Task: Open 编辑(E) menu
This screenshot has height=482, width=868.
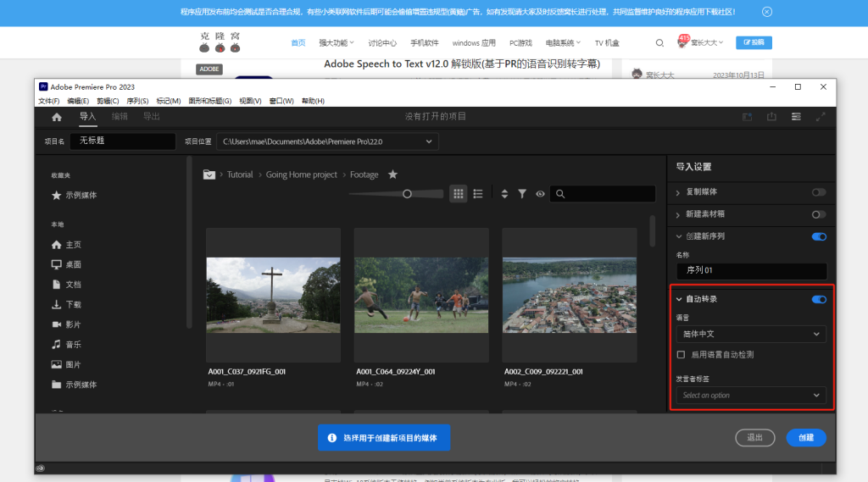Action: 78,101
